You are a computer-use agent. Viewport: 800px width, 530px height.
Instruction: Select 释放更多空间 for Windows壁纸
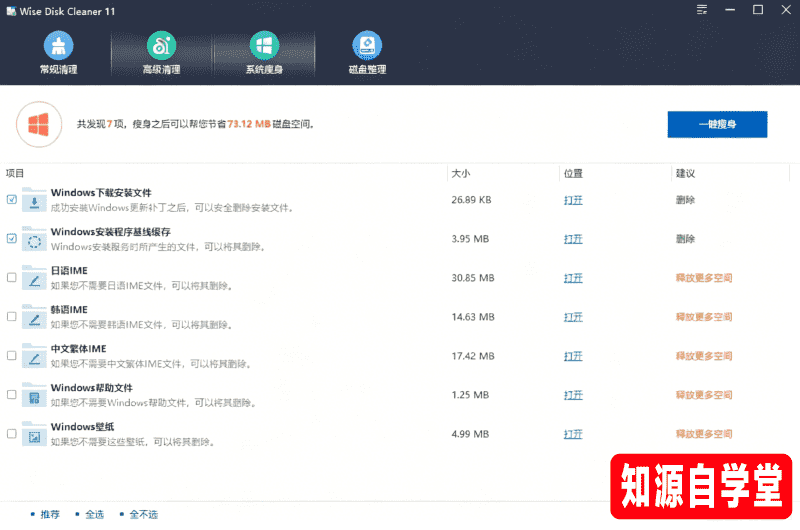pyautogui.click(x=704, y=434)
